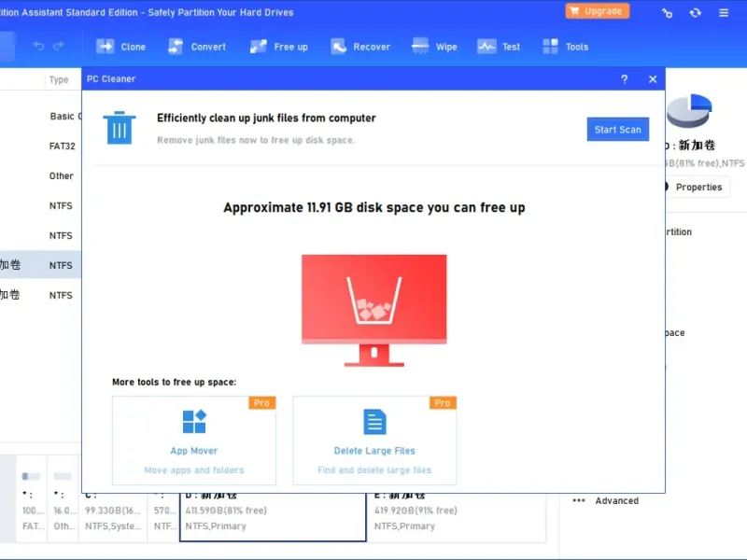Select the highlighted NTFS partition row
This screenshot has width=747, height=560.
(40, 265)
